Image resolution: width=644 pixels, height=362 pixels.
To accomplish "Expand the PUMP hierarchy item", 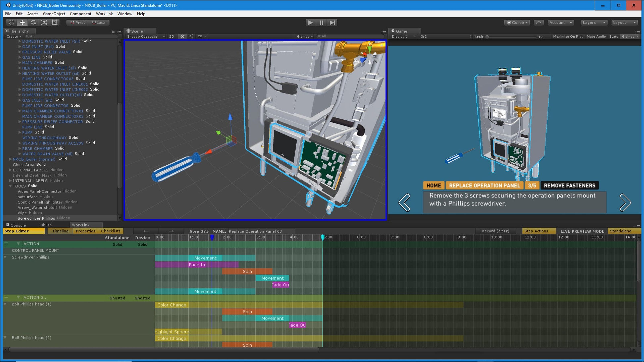I will [20, 132].
